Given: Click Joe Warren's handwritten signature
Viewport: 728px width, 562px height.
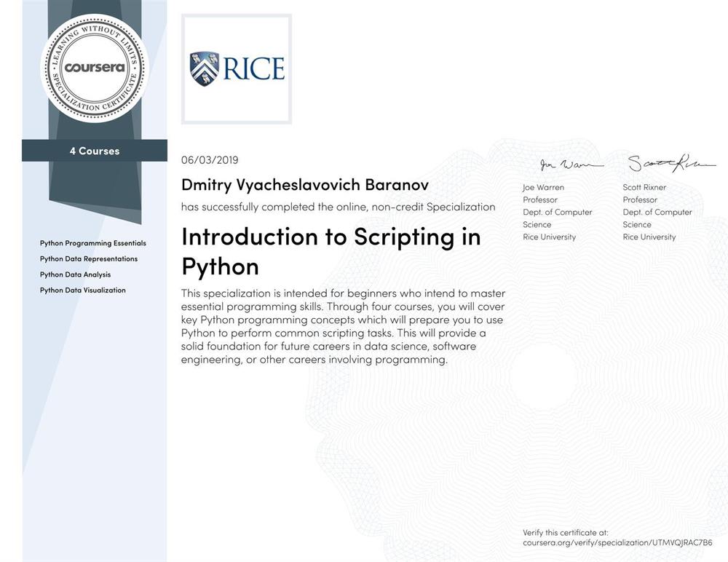Looking at the screenshot, I should pos(571,165).
